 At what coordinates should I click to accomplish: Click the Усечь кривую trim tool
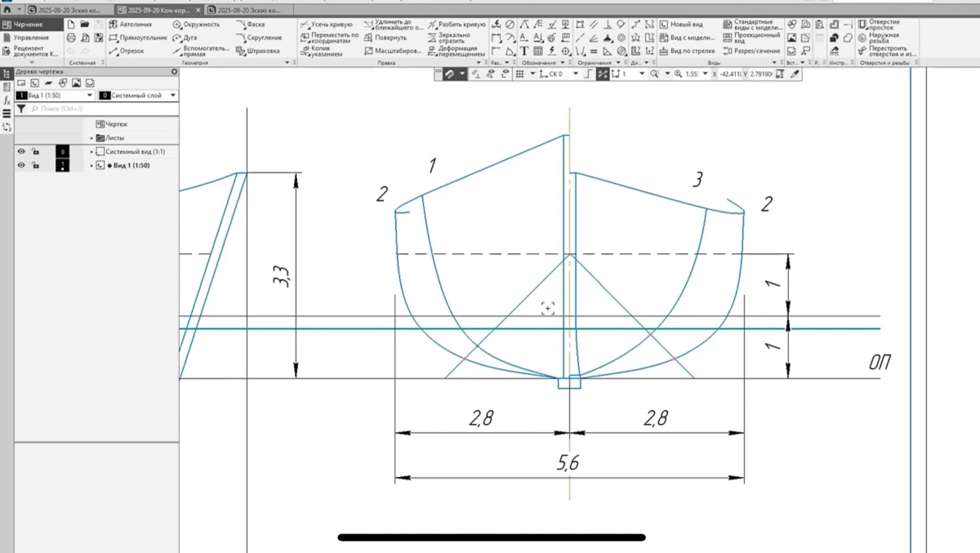click(326, 25)
